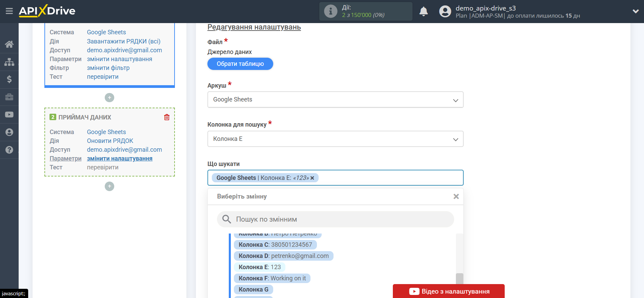Image resolution: width=644 pixels, height=298 pixels.
Task: Select variable 'Колонка F: Working on it'
Action: tap(272, 278)
